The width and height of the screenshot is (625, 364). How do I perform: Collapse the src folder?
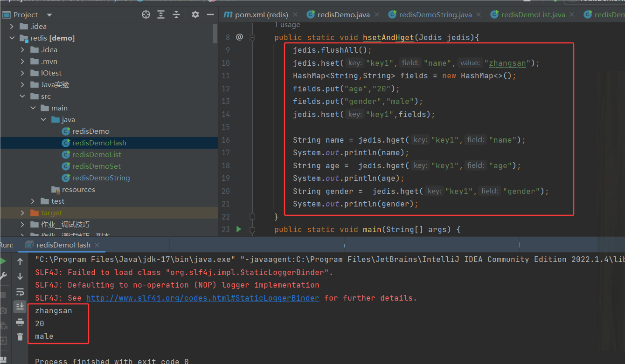[22, 96]
